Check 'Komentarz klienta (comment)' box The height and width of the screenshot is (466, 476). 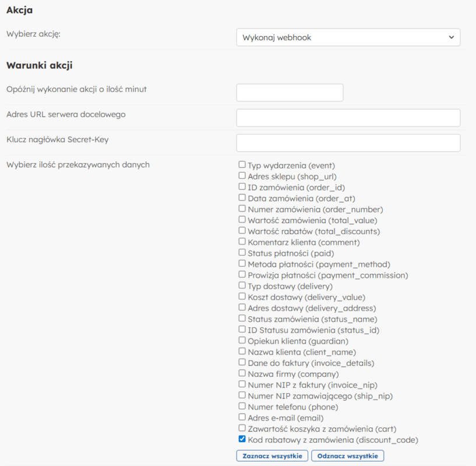point(242,242)
